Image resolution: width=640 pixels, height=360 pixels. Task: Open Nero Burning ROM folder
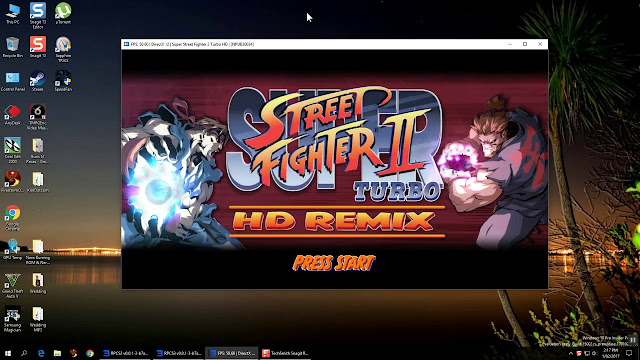[x=38, y=251]
